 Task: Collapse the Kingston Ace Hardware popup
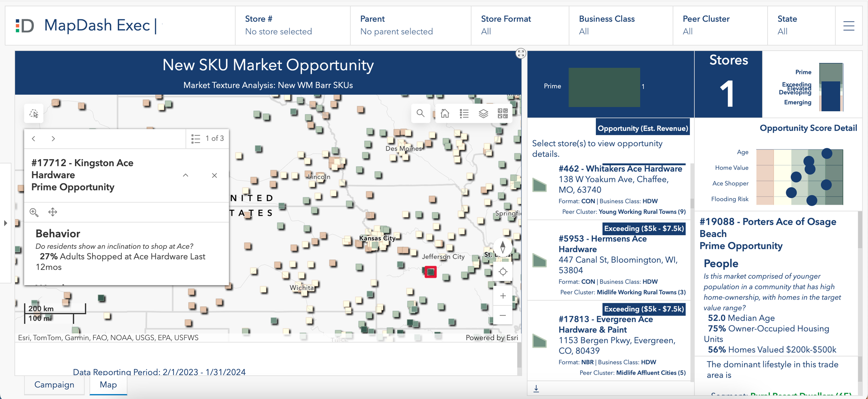[186, 175]
